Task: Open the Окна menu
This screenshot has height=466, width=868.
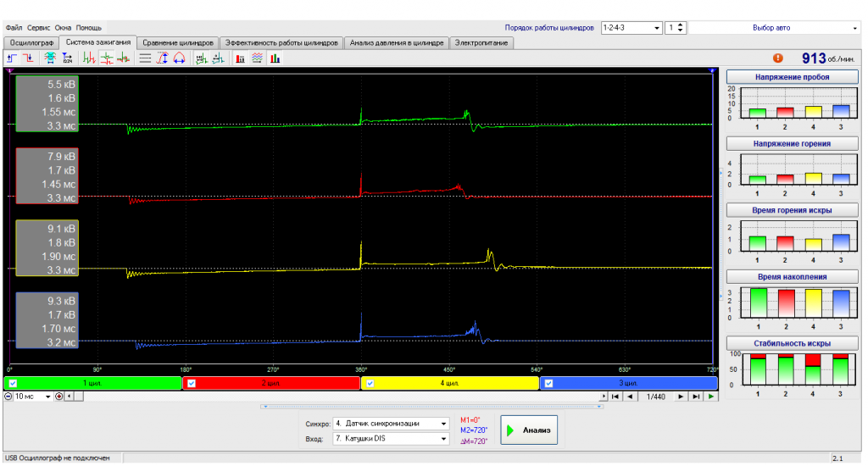Action: click(63, 28)
